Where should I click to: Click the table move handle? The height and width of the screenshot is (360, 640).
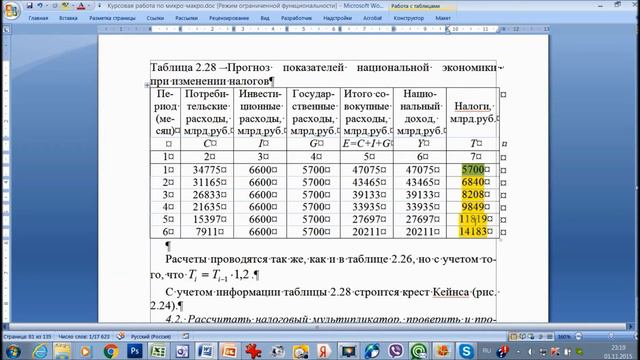[x=147, y=85]
